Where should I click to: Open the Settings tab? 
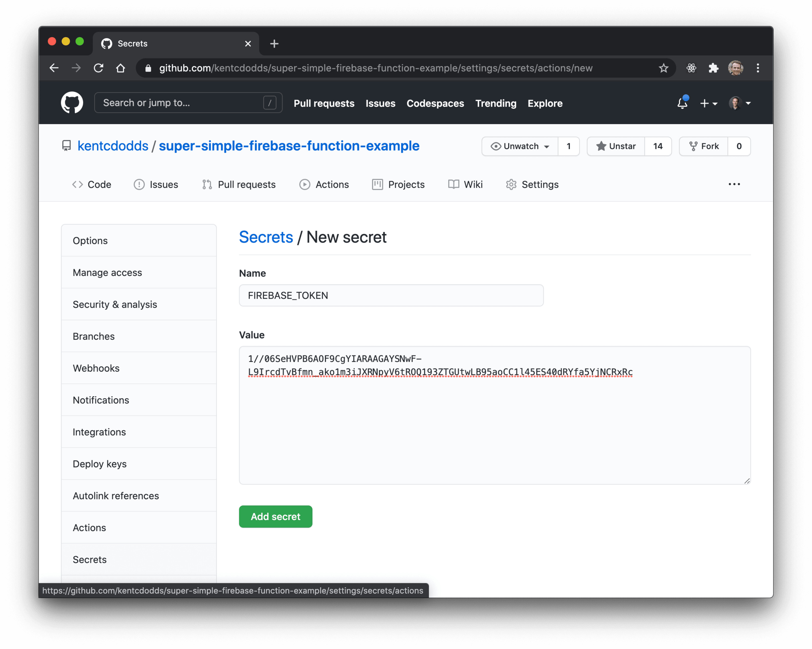(x=532, y=185)
